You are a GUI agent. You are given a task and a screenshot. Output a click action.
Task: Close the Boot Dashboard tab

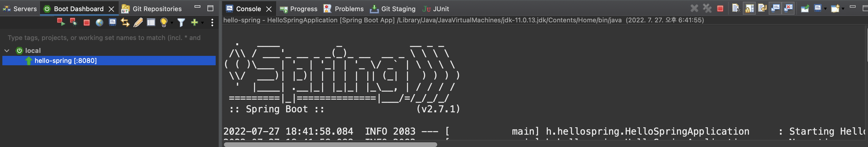coord(111,9)
